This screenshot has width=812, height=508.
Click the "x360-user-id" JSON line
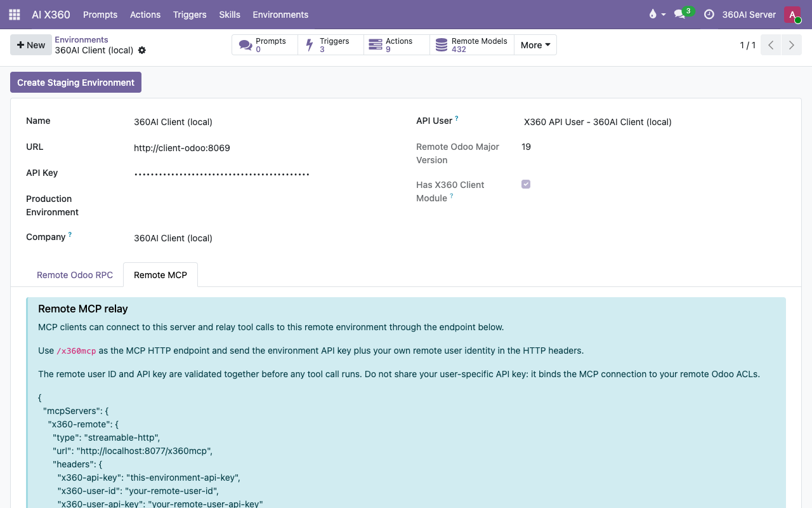tap(138, 491)
